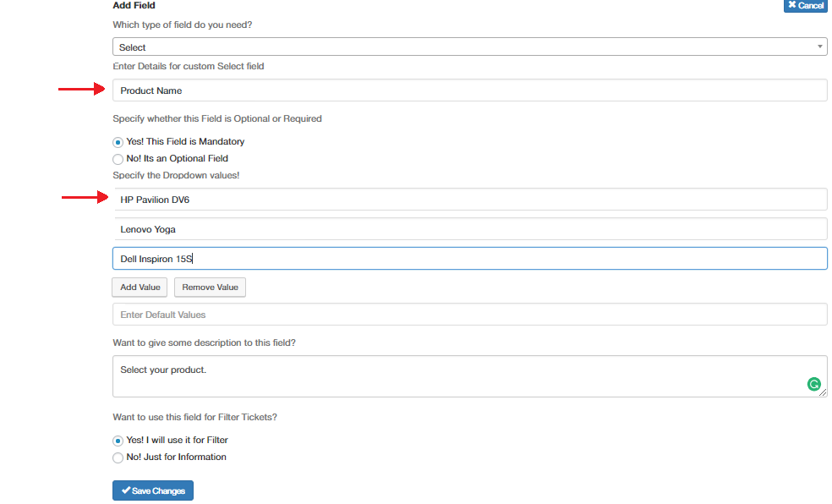This screenshot has height=504, width=832.
Task: Select 'Yes! This Field is Mandatory' radio
Action: [118, 142]
